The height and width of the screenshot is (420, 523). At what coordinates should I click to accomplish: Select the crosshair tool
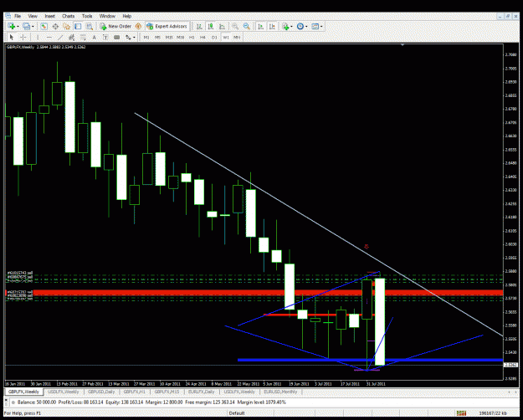tap(23, 38)
